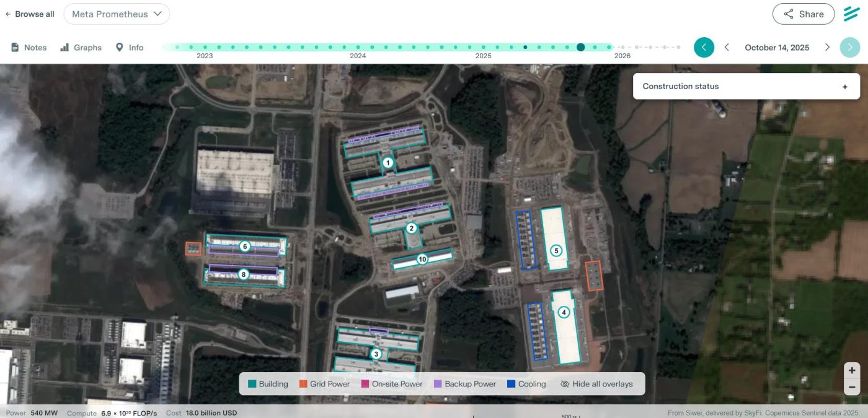Expand the Construction status panel
The width and height of the screenshot is (868, 418).
pyautogui.click(x=844, y=87)
